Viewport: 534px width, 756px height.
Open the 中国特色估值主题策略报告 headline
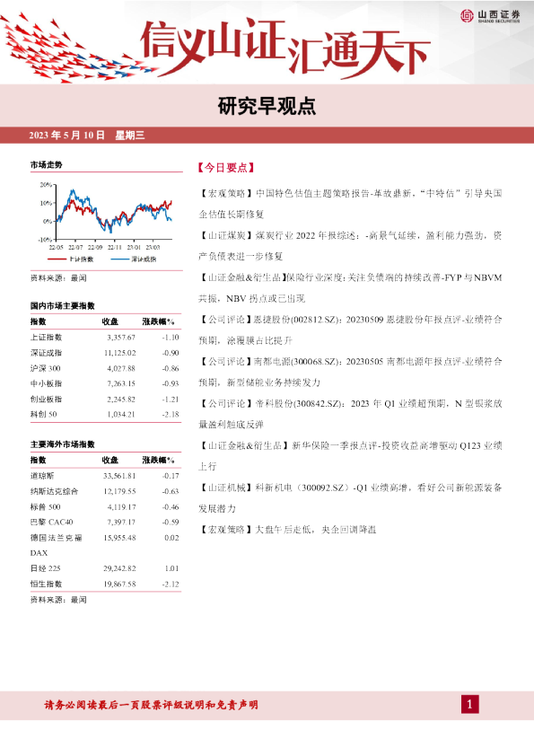(x=350, y=204)
